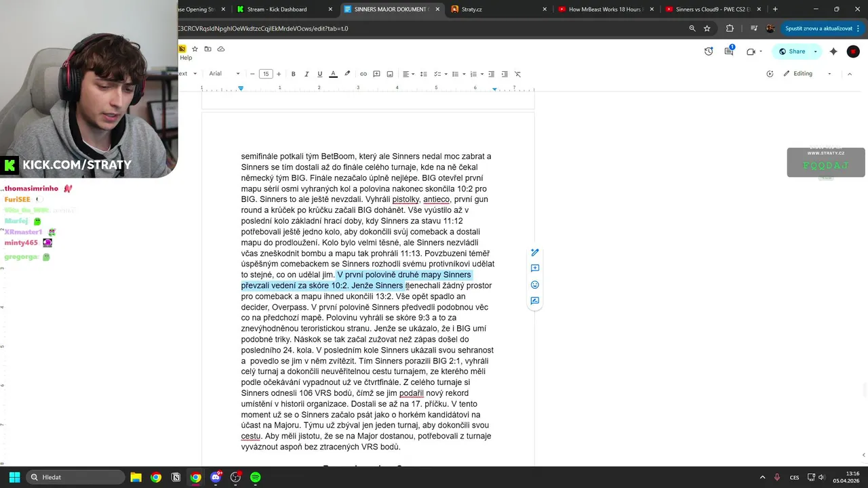Screen dimensions: 868x488
Task: Open the bulleted list menu arrow
Action: click(464, 74)
